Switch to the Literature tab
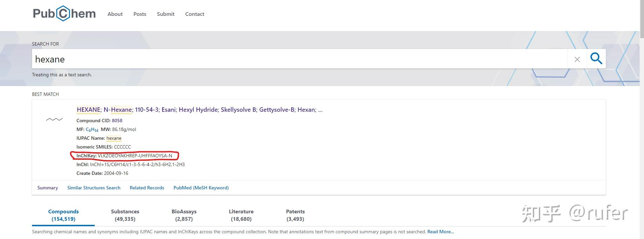Viewport: 644px width, 239px height. pos(241,215)
